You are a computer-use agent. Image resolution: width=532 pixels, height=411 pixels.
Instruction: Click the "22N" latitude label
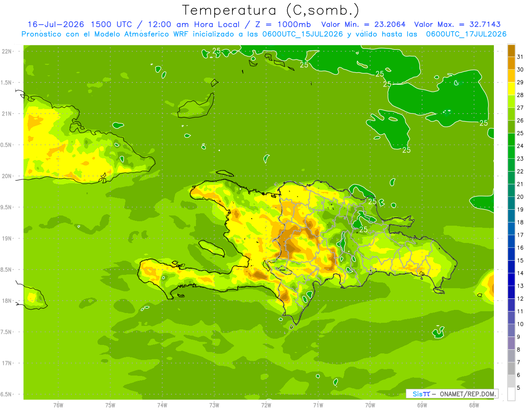(6, 51)
